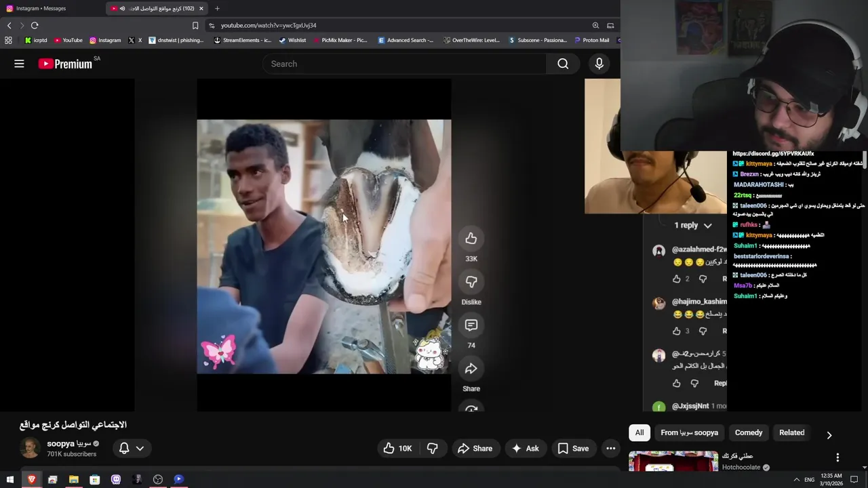
Task: Like the embedded short showing 33K
Action: pyautogui.click(x=471, y=239)
